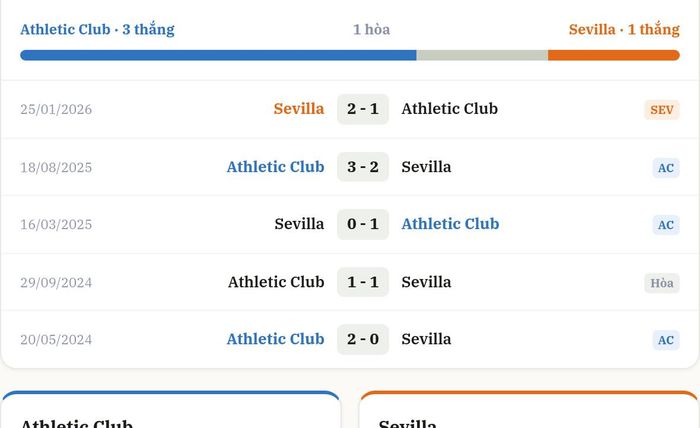Click the Hòa draw badge
Screen dimensions: 700x428
click(662, 283)
